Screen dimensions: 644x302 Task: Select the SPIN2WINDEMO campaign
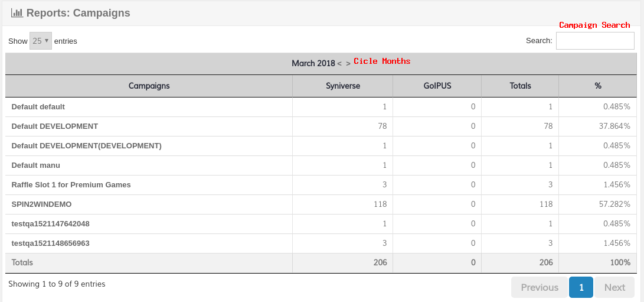click(41, 204)
